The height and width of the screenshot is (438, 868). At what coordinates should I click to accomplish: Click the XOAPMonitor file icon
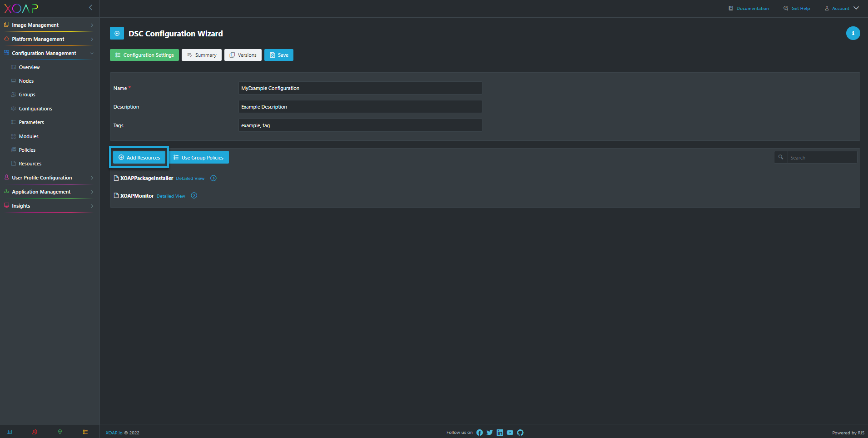pos(116,195)
